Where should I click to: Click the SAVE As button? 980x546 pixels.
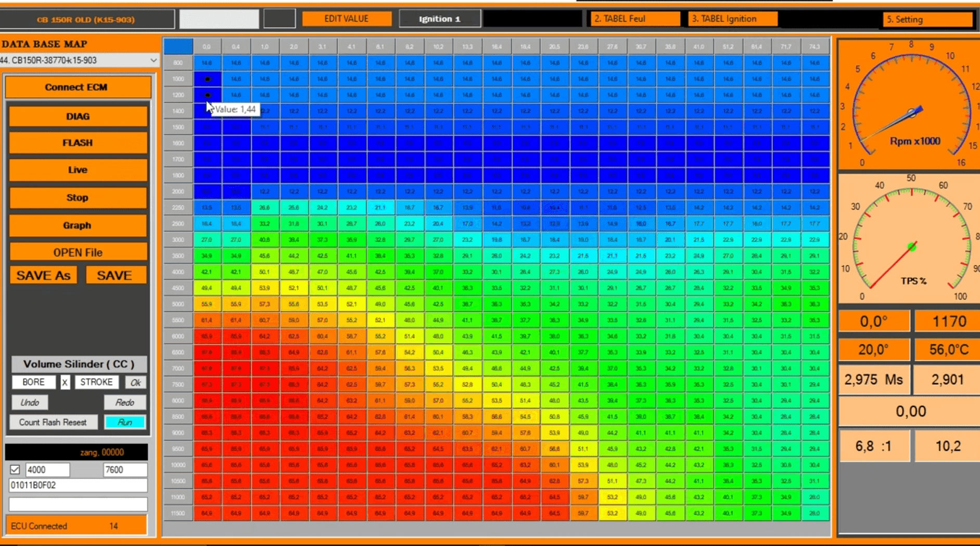[43, 276]
